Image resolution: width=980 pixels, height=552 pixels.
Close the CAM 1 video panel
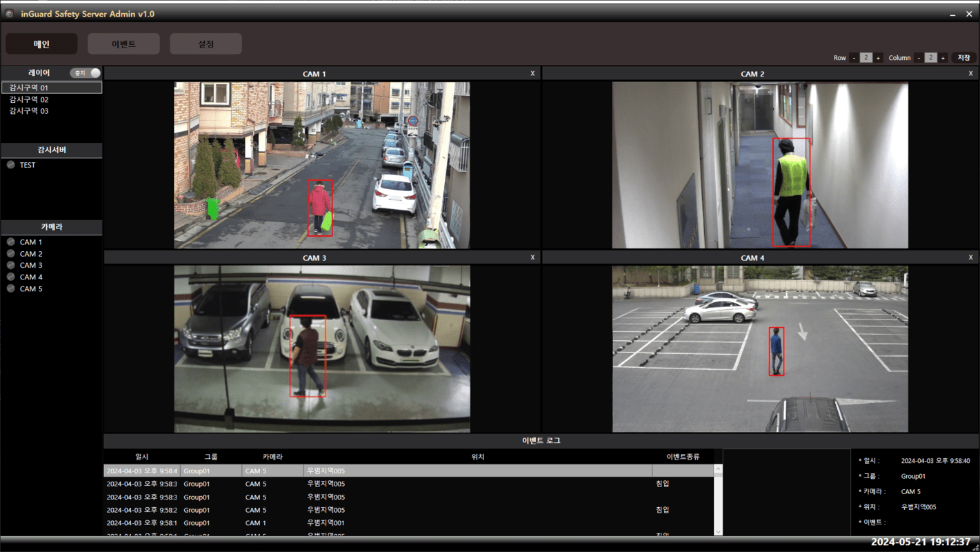[x=532, y=73]
